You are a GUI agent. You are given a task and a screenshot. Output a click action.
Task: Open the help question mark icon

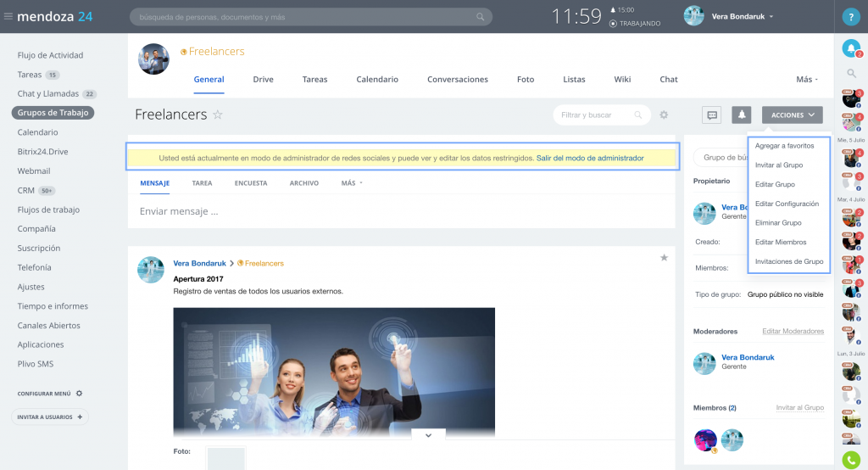(851, 17)
